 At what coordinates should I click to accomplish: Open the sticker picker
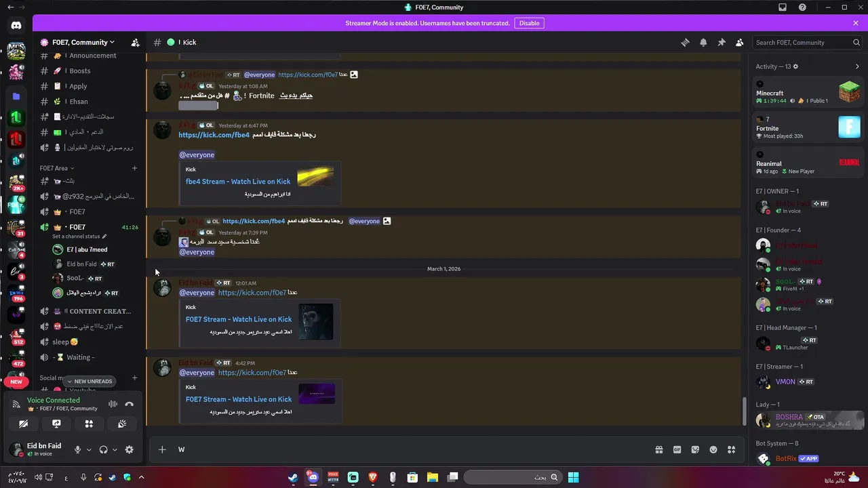(x=695, y=449)
